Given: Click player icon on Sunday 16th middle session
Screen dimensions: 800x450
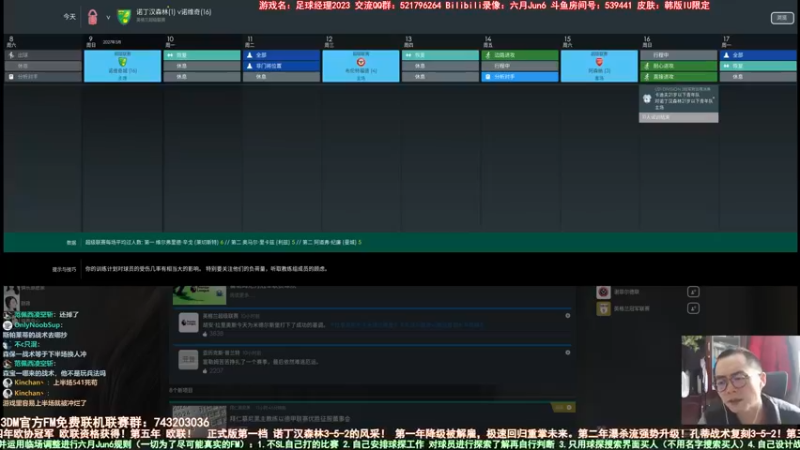Looking at the screenshot, I should [x=647, y=66].
